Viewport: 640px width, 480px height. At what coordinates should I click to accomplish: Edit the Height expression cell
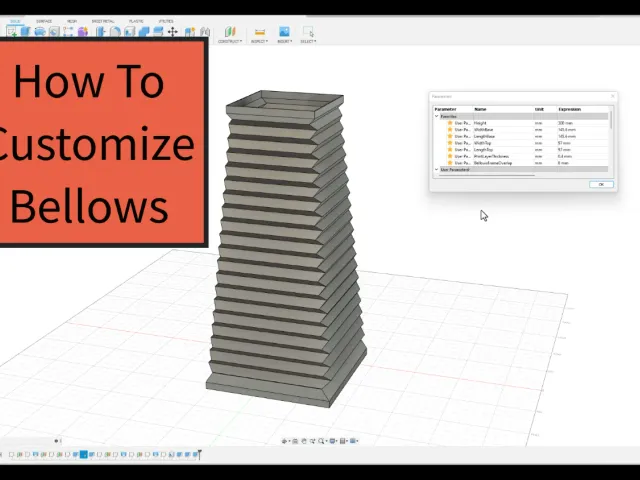582,123
